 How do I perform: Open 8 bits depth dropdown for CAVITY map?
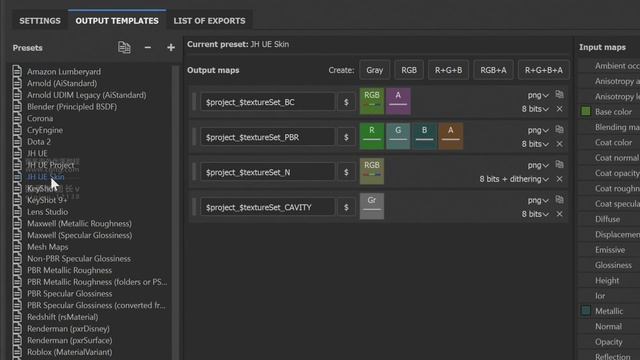(x=535, y=214)
